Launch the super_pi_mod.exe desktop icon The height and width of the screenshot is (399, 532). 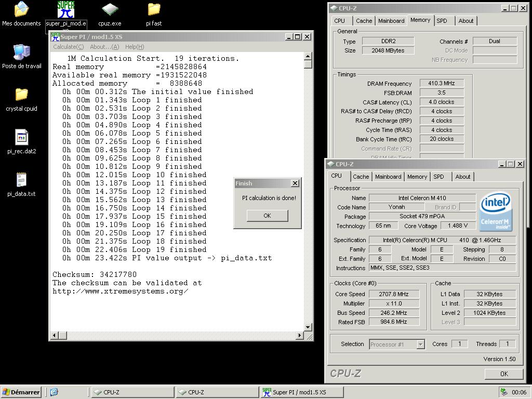click(66, 14)
